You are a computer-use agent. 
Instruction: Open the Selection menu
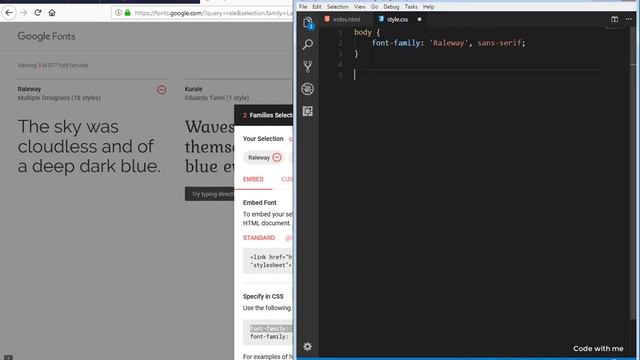338,7
